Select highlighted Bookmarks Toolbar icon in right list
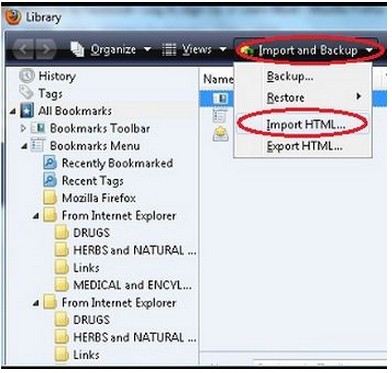 (x=221, y=99)
